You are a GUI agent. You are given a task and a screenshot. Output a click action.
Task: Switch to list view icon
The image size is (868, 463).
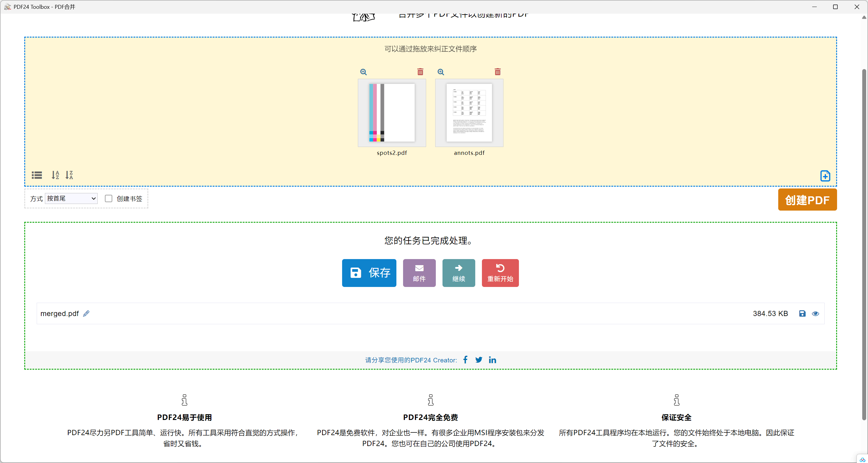[37, 175]
